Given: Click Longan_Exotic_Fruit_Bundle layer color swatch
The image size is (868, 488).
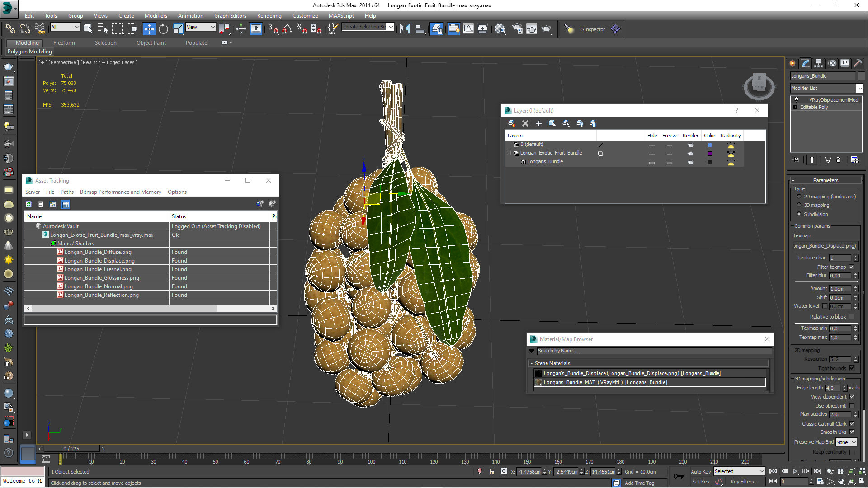Looking at the screenshot, I should click(x=709, y=154).
